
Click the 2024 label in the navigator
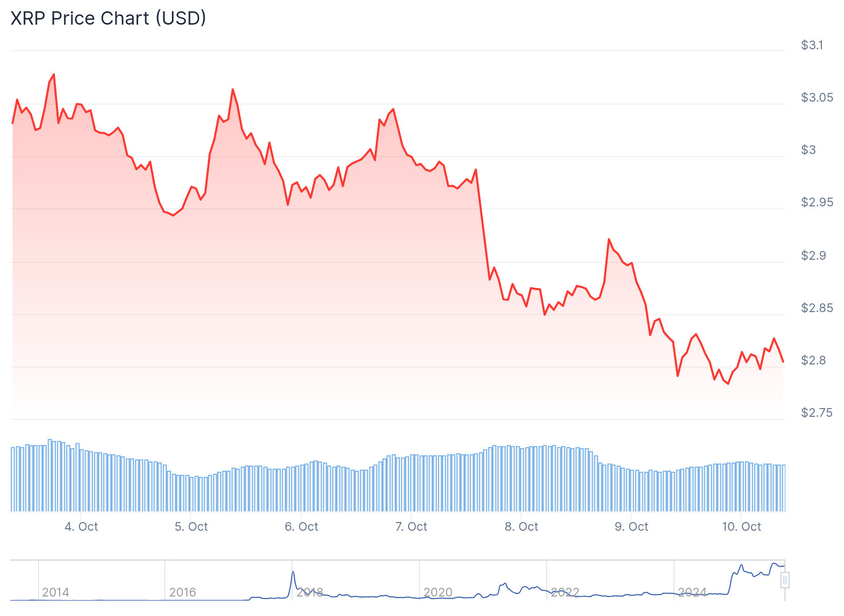pyautogui.click(x=692, y=592)
